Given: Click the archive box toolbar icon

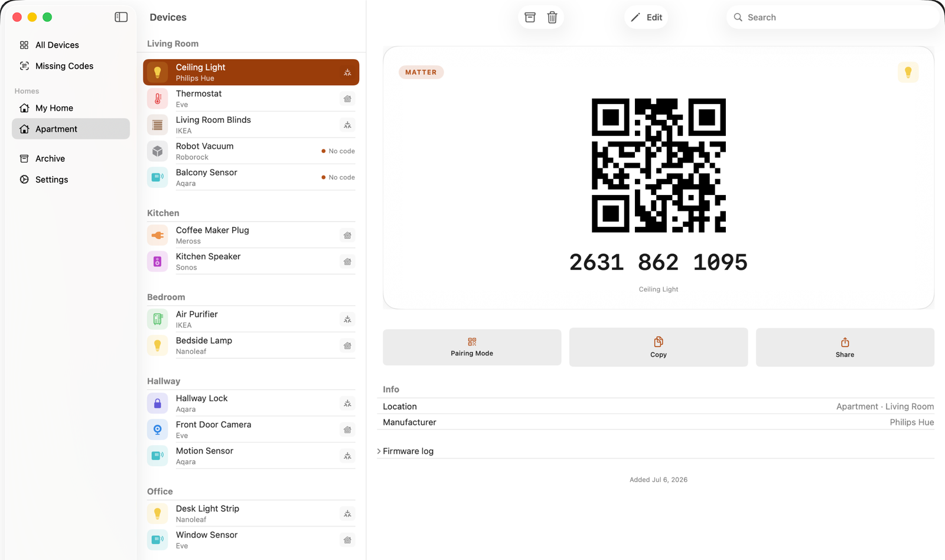Looking at the screenshot, I should pos(530,17).
